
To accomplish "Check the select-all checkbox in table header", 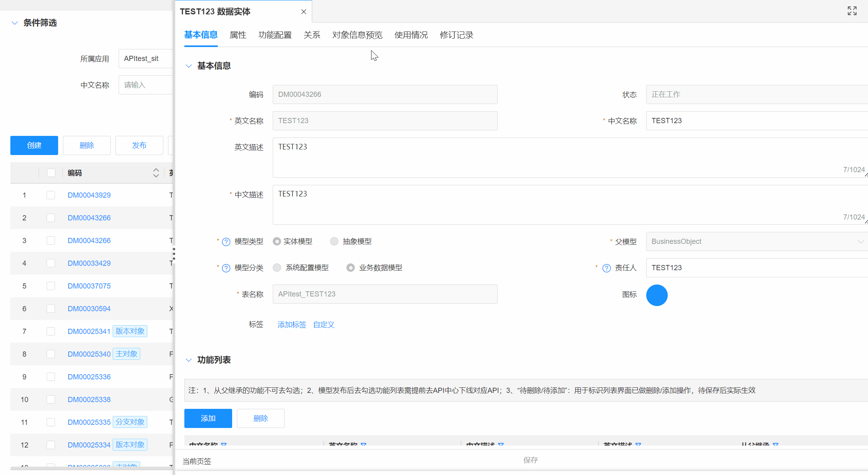I will 51,173.
